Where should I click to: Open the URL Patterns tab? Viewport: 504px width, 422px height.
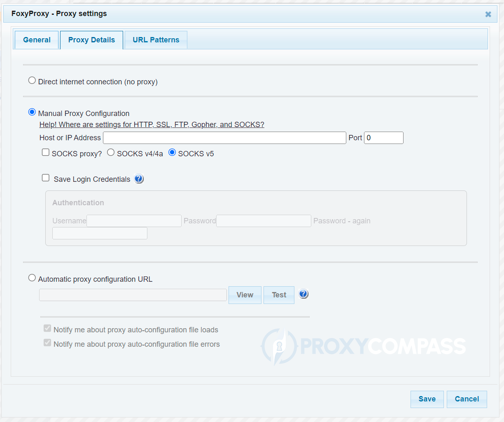click(156, 40)
